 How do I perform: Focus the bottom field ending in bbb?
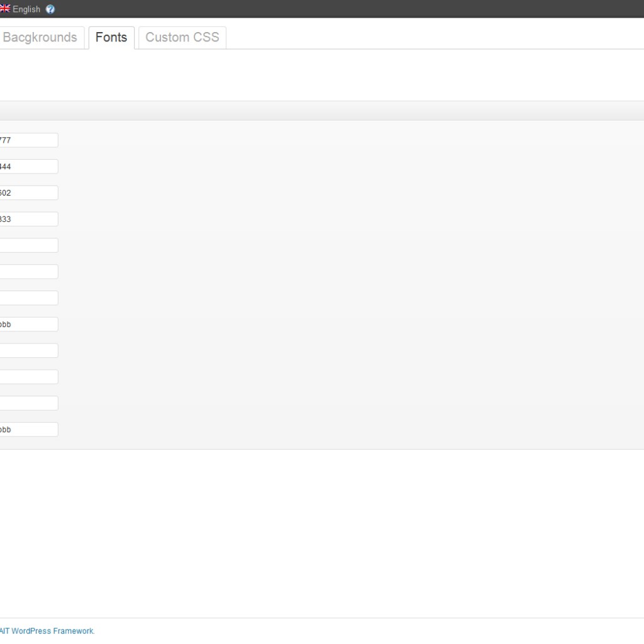(28, 430)
